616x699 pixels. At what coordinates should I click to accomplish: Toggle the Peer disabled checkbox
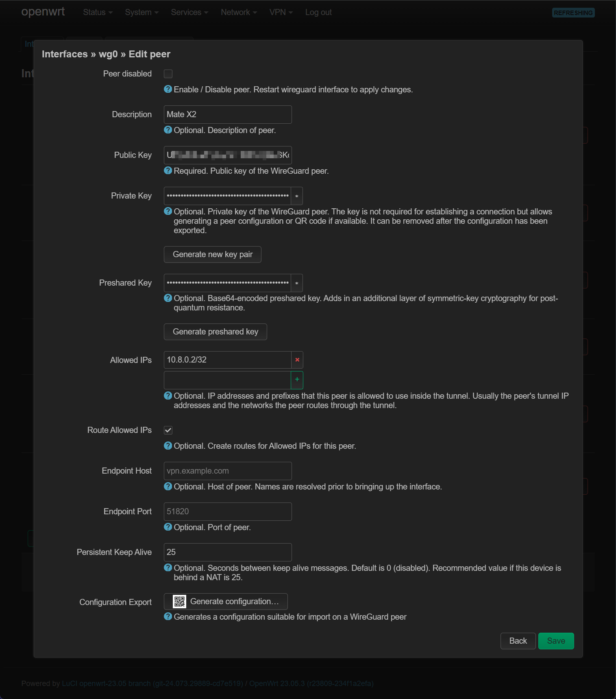coord(168,74)
